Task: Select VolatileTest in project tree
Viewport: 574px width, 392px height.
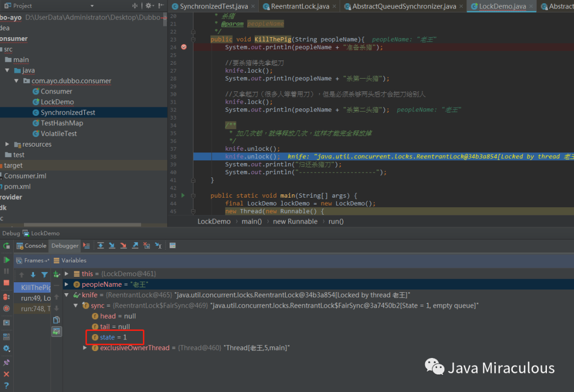Action: coord(59,134)
